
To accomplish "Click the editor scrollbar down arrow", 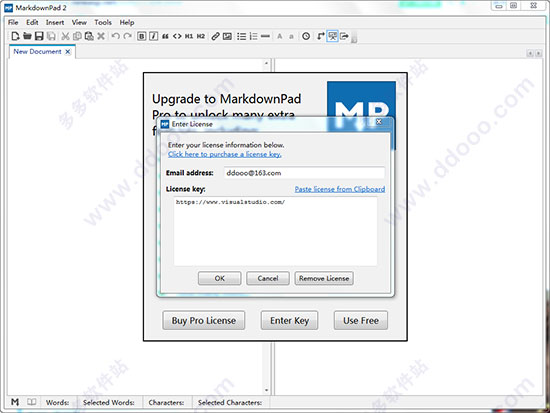I will (266, 390).
